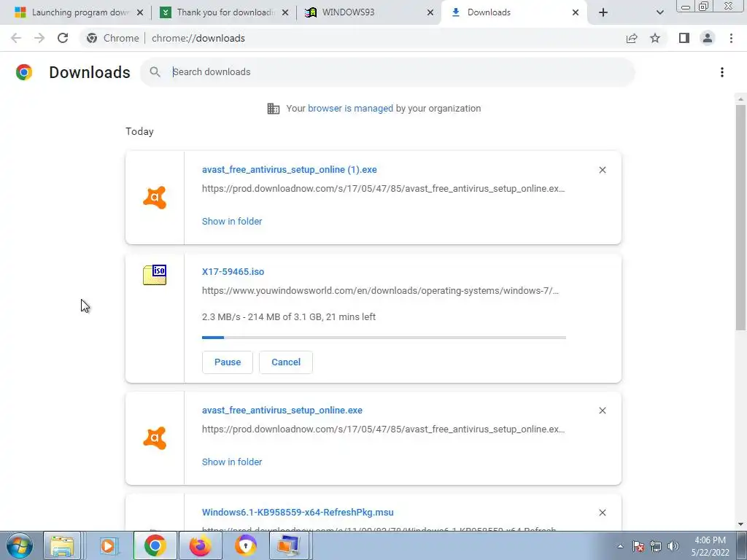Image resolution: width=747 pixels, height=560 pixels.
Task: Show hidden system tray icons
Action: coord(620,546)
